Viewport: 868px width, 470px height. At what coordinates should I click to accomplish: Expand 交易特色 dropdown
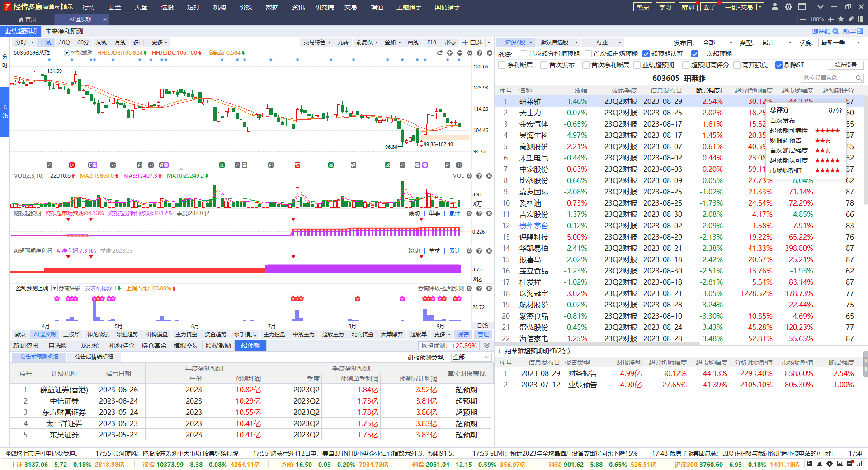click(317, 42)
